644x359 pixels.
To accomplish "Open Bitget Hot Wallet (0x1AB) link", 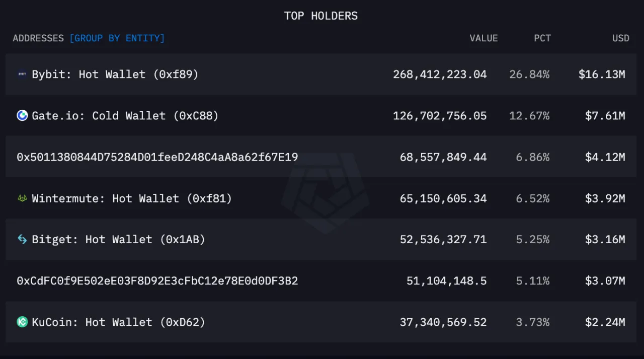I will pyautogui.click(x=119, y=240).
